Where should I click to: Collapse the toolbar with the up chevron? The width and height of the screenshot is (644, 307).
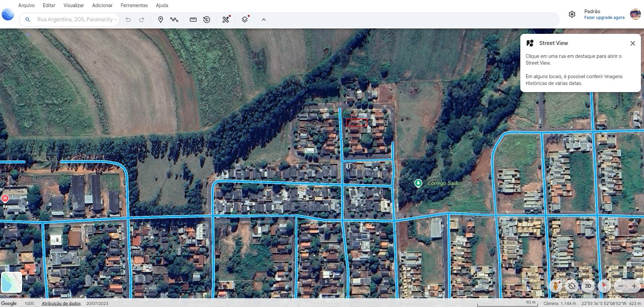[264, 20]
